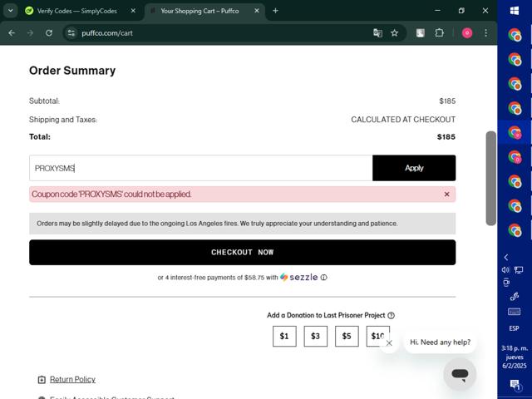Bookmark this page with the star icon
Screen dimensions: 532x399
394,33
